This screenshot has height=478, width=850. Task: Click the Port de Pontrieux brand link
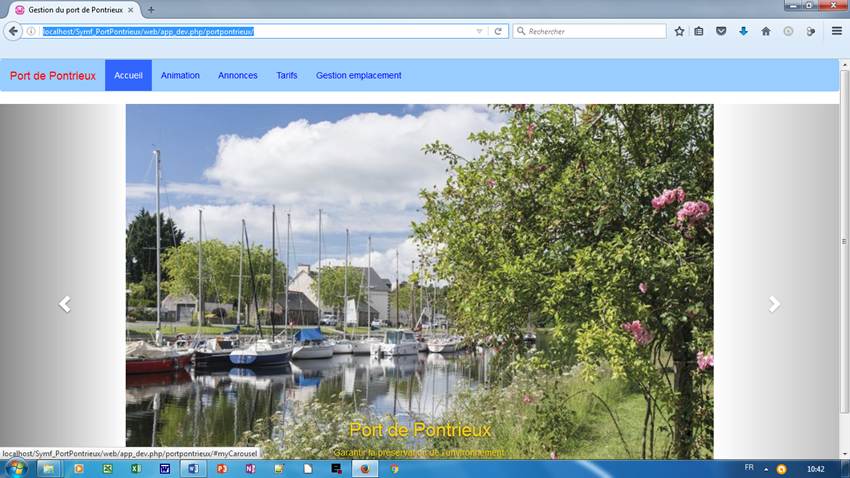pyautogui.click(x=53, y=76)
